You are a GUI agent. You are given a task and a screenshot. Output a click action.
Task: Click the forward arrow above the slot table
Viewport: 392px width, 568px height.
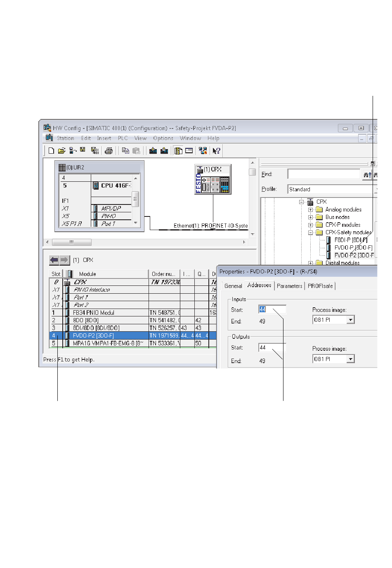[x=64, y=260]
